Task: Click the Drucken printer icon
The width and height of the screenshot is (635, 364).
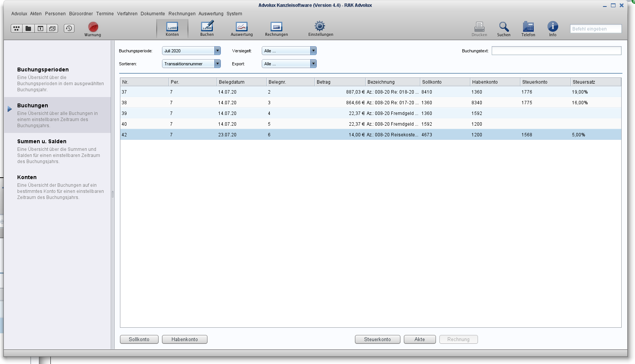Action: [479, 29]
